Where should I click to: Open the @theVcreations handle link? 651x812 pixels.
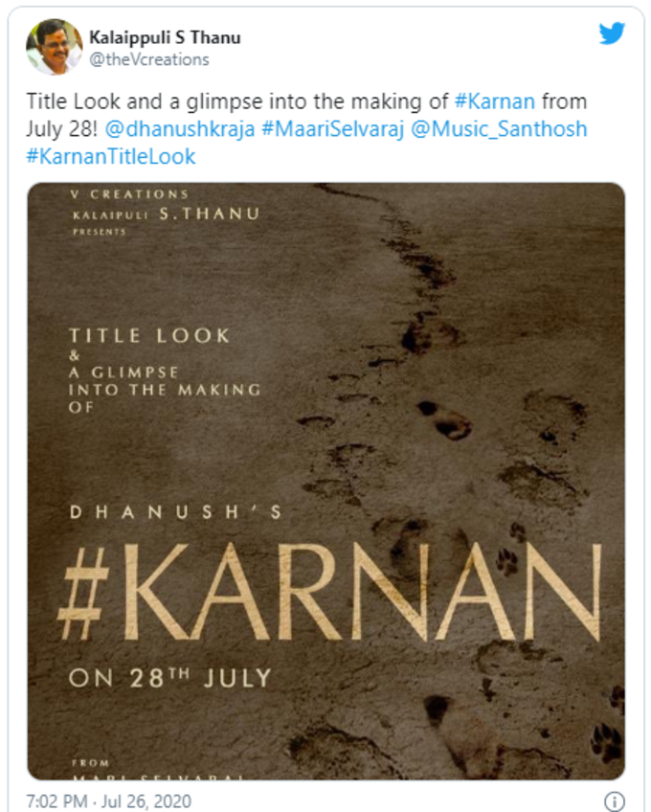point(149,59)
